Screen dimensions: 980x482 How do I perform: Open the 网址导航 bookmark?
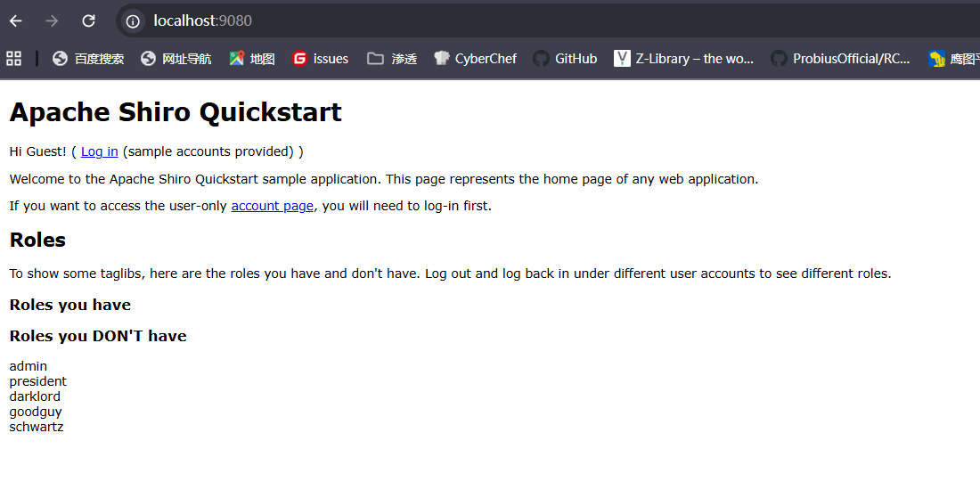[176, 59]
